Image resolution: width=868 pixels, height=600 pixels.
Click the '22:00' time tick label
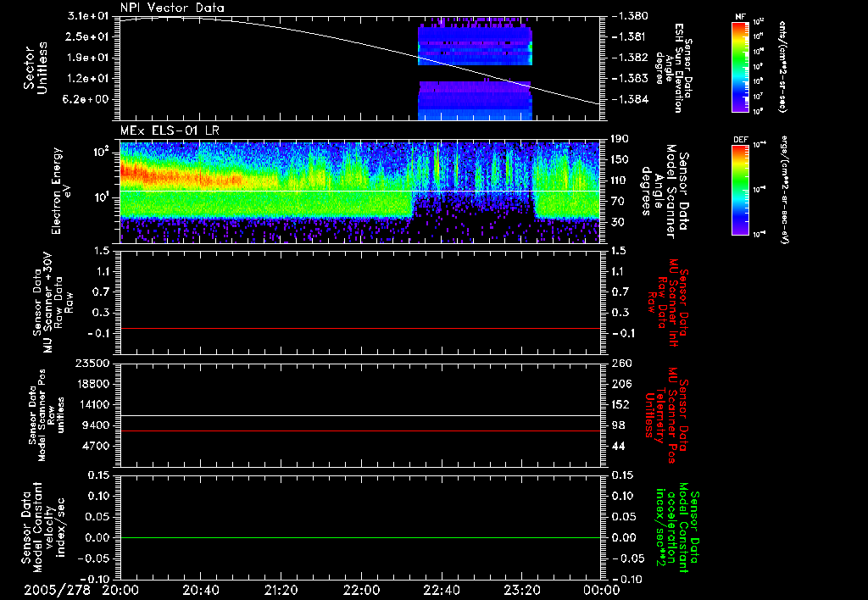point(361,590)
